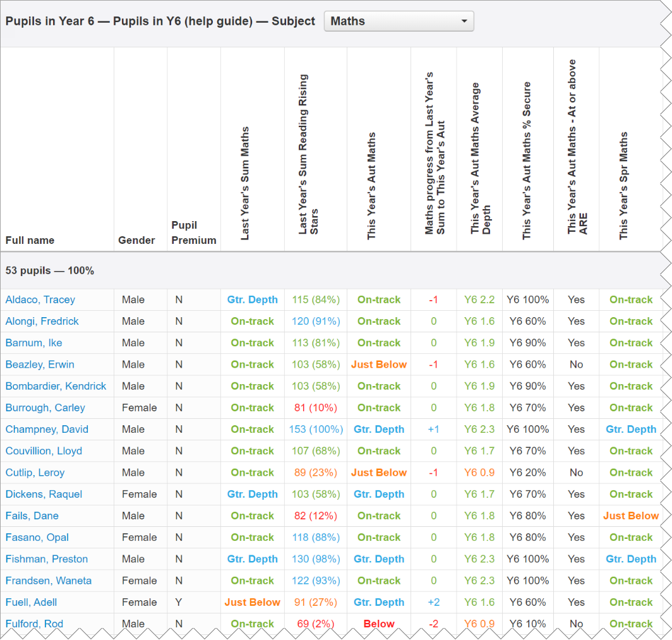Select the 53 pupils — 100% summary row
Image resolution: width=672 pixels, height=640 pixels.
tap(331, 270)
